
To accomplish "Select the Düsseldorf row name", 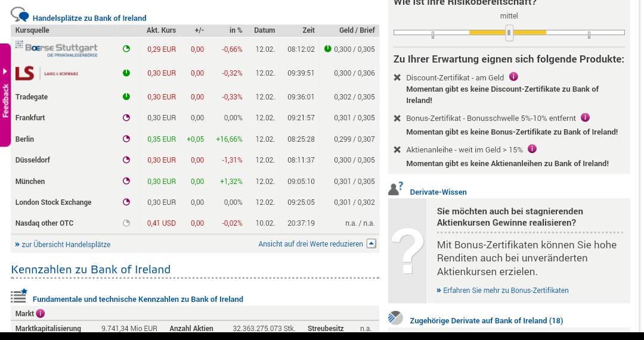I will point(32,160).
